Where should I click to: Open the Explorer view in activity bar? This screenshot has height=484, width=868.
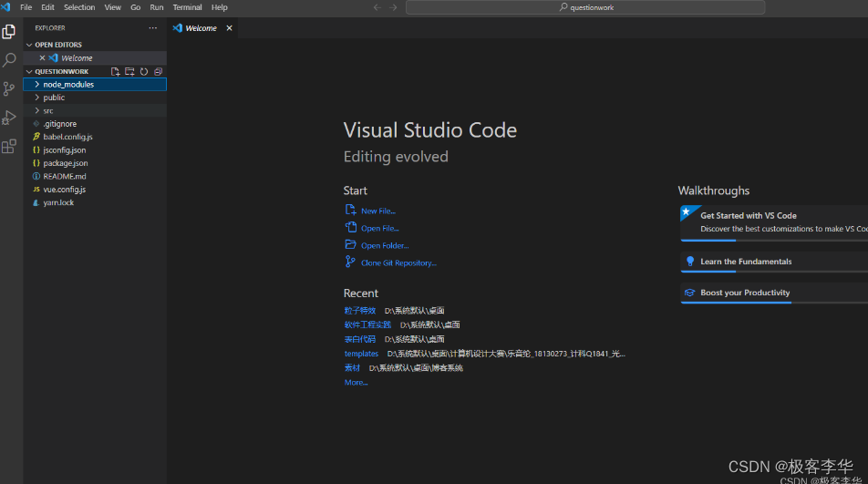pyautogui.click(x=9, y=32)
